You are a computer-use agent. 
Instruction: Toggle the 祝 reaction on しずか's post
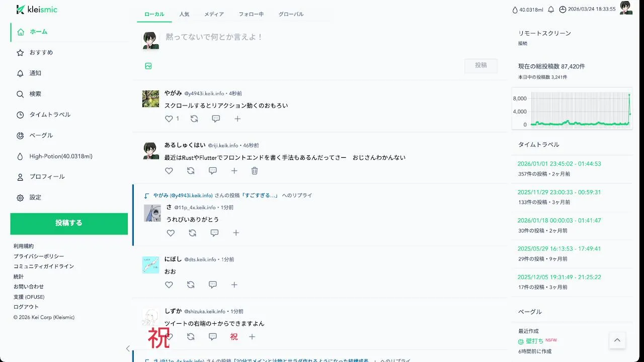(234, 337)
